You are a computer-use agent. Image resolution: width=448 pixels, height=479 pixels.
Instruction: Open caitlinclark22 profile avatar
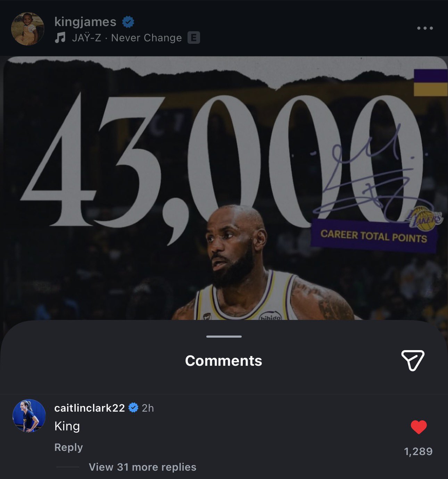point(29,416)
